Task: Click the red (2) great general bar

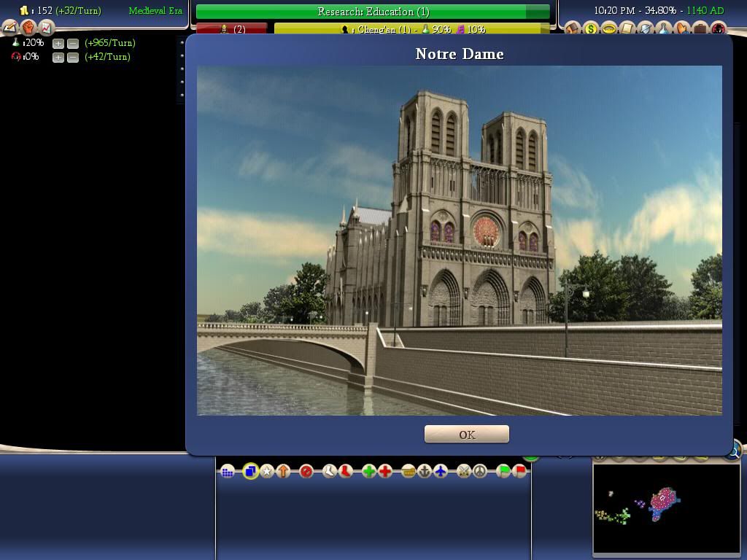Action: 231,29
